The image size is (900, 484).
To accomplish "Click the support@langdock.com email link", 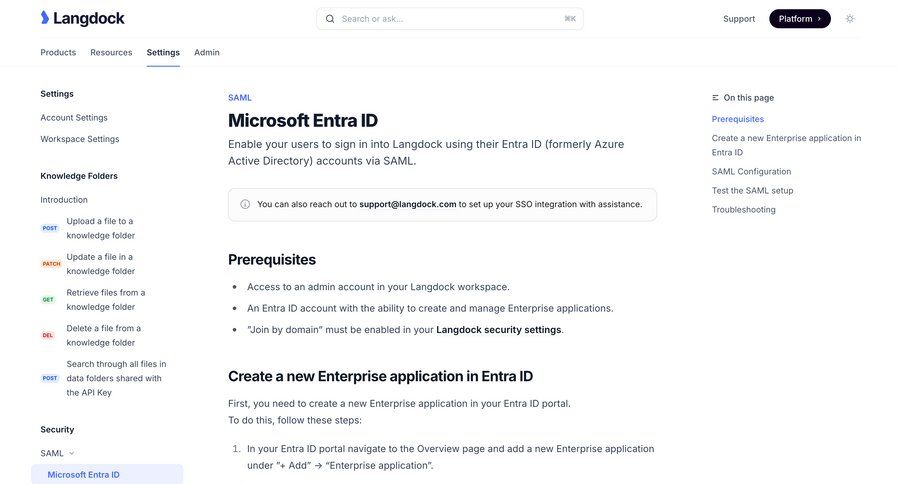I will click(408, 204).
